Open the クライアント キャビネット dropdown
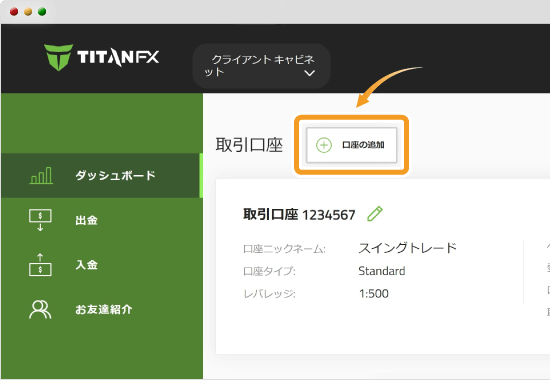 pyautogui.click(x=261, y=66)
